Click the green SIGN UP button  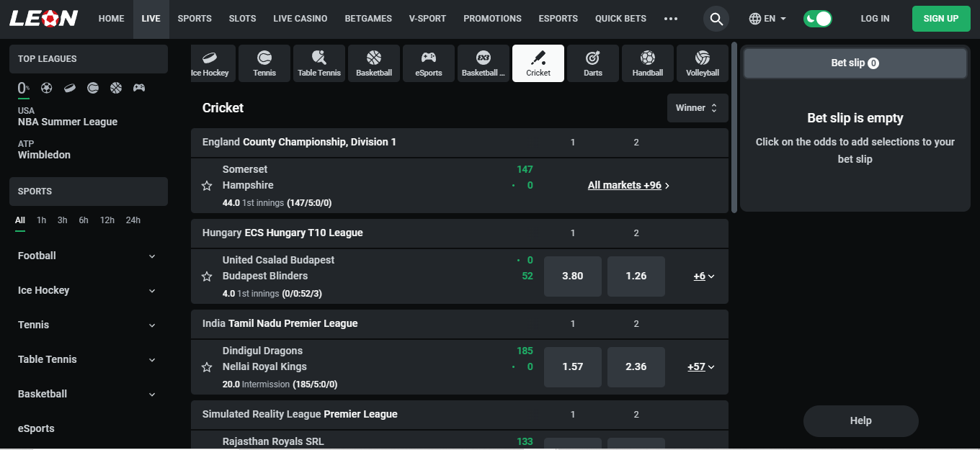point(941,19)
